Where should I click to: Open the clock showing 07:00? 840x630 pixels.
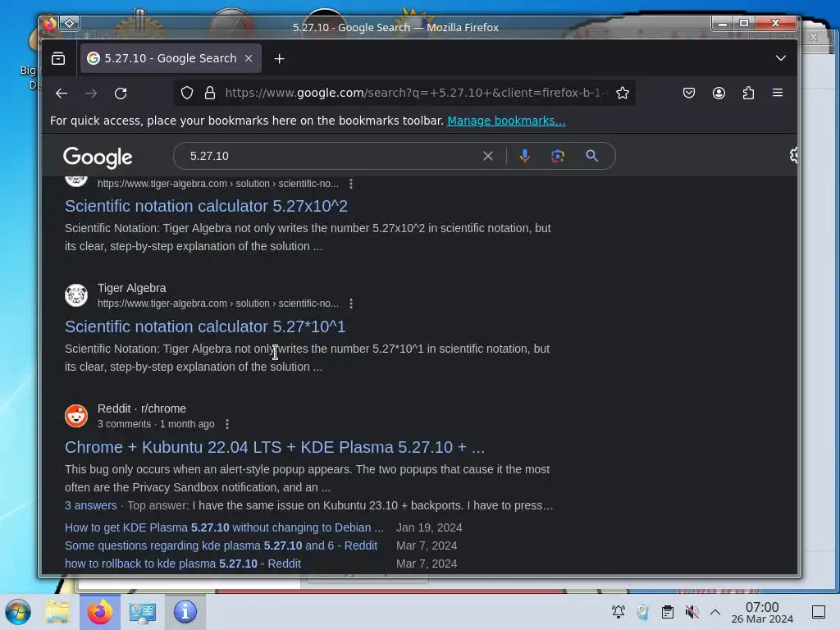tap(762, 612)
